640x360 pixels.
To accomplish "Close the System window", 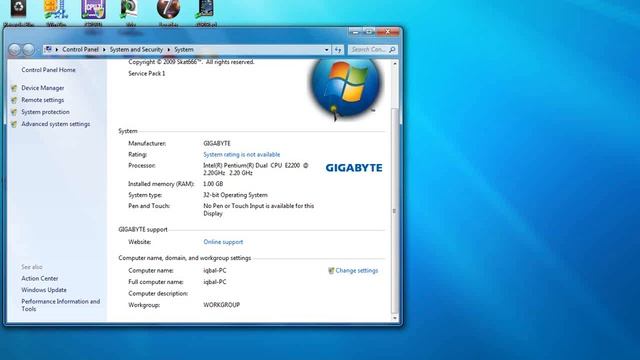I will click(388, 31).
